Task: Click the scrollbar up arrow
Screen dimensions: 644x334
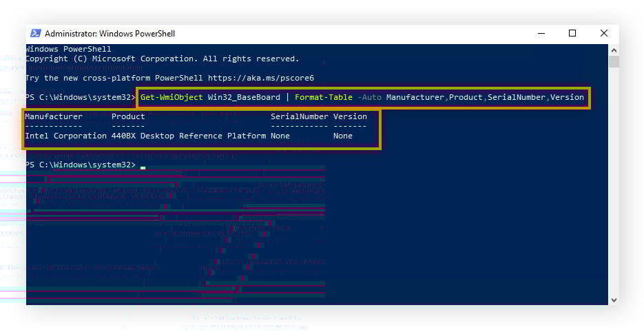Action: [x=614, y=50]
